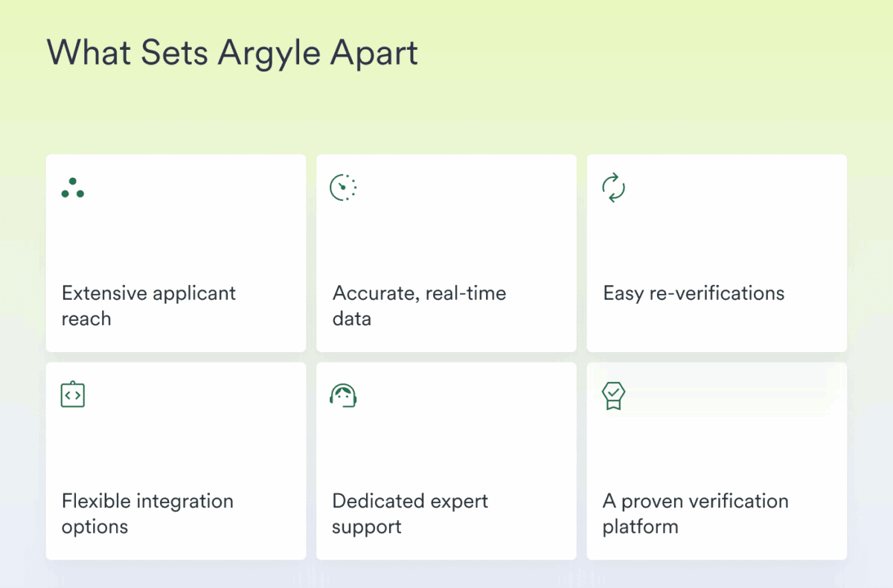Click the award badge checkmark icon
The height and width of the screenshot is (588, 893).
[614, 394]
